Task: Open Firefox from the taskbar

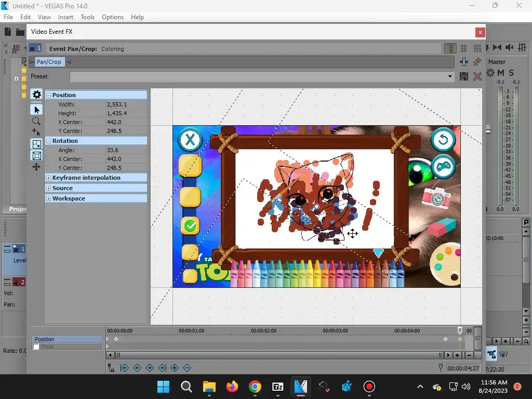Action: click(232, 387)
